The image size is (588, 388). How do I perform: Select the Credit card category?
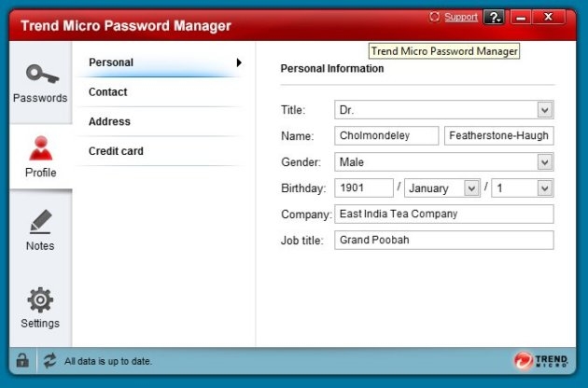pyautogui.click(x=161, y=151)
